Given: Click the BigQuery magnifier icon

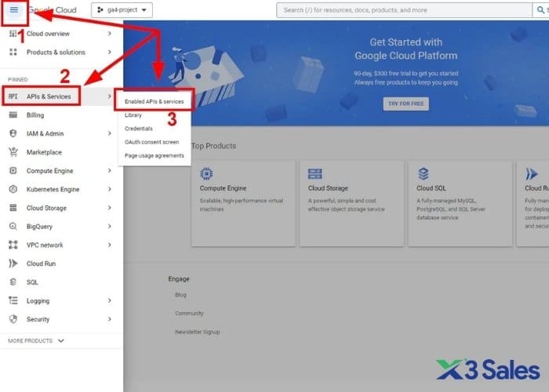Looking at the screenshot, I should tap(13, 226).
